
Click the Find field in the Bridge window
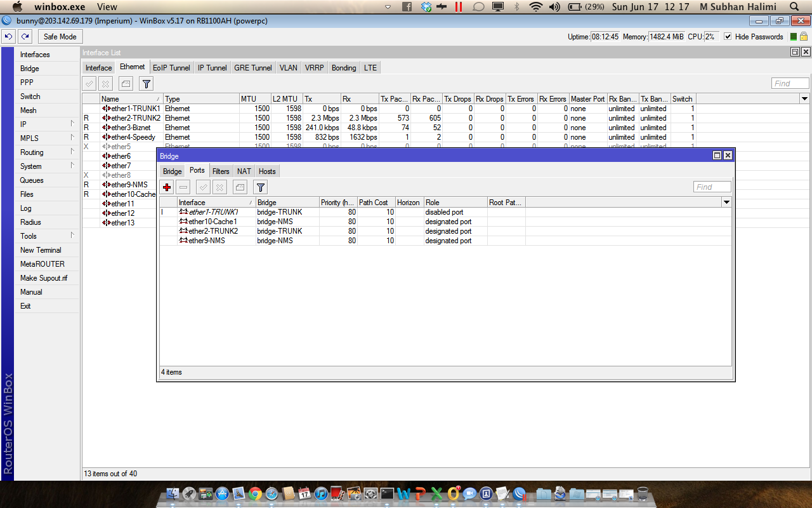point(712,186)
